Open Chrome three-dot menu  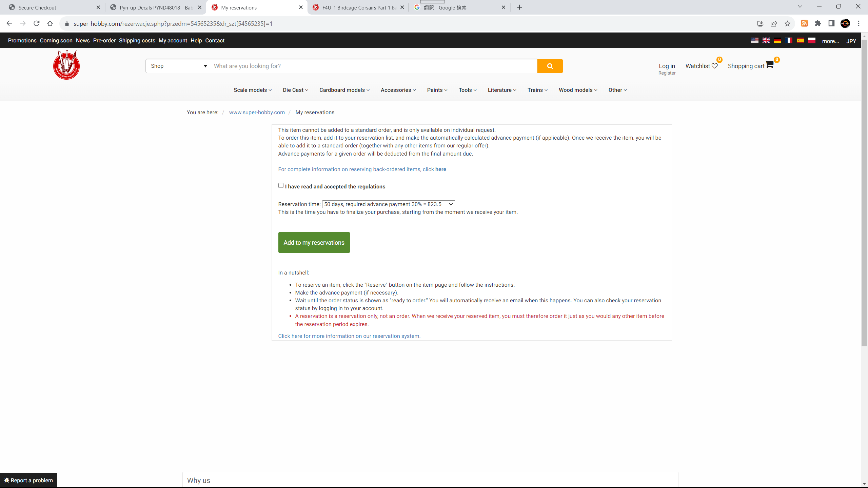(x=859, y=23)
